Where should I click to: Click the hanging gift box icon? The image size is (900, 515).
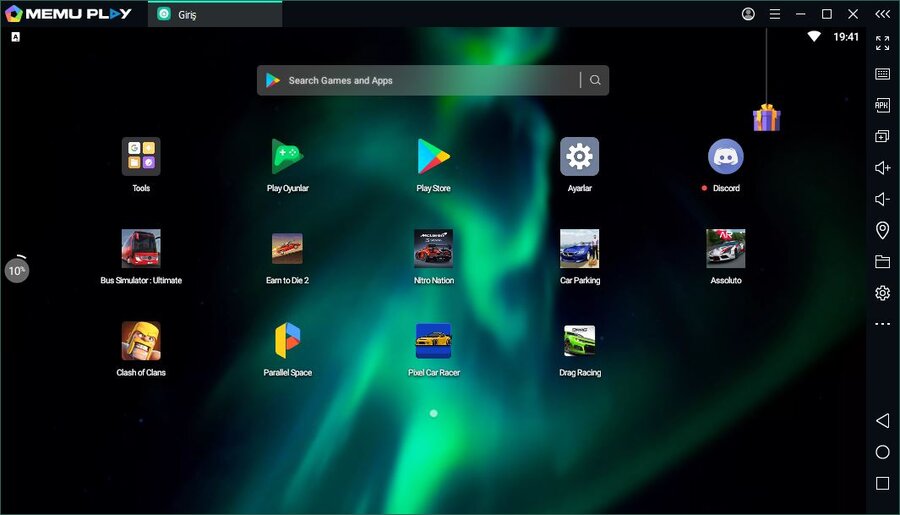click(x=766, y=117)
